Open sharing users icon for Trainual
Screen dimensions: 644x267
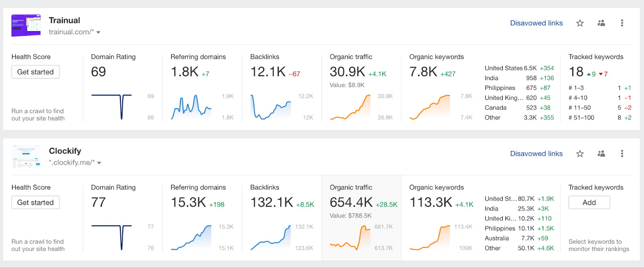pos(601,23)
